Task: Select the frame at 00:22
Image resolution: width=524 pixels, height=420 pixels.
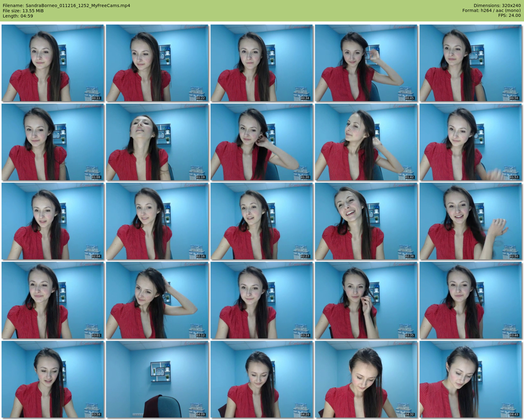Action: click(x=157, y=63)
